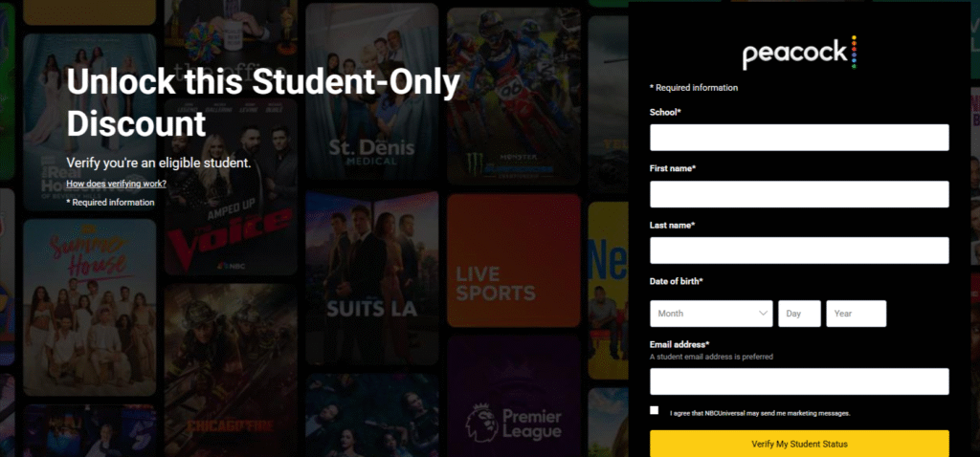The image size is (980, 457).
Task: Click the Date of birth label
Action: pyautogui.click(x=677, y=282)
